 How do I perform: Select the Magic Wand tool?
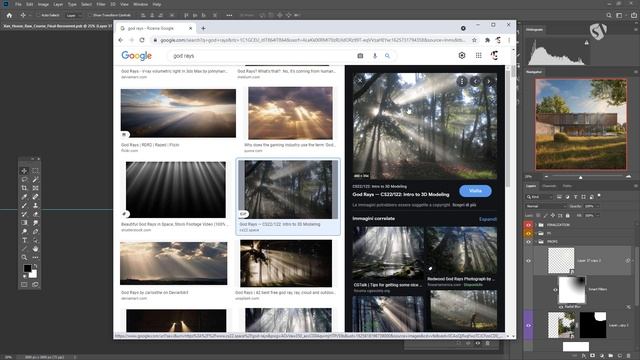(35, 180)
